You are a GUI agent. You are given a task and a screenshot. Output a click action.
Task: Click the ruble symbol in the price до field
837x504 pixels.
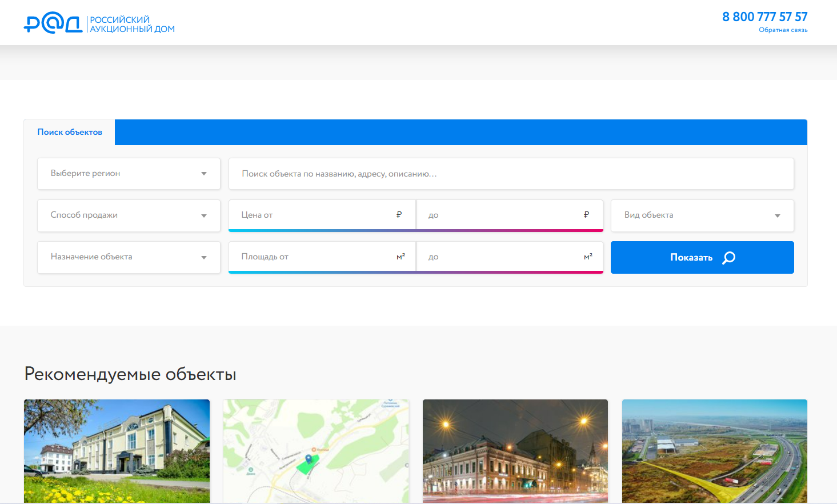coord(586,215)
